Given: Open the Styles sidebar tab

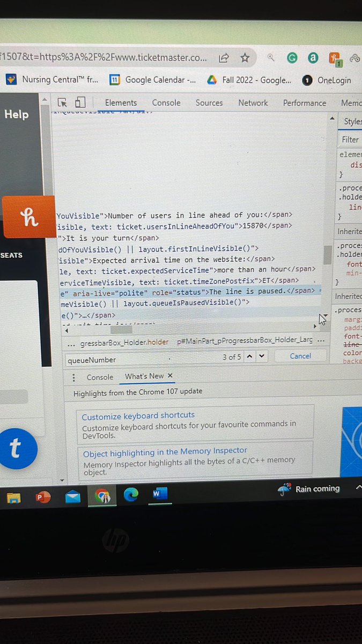Looking at the screenshot, I should point(352,121).
